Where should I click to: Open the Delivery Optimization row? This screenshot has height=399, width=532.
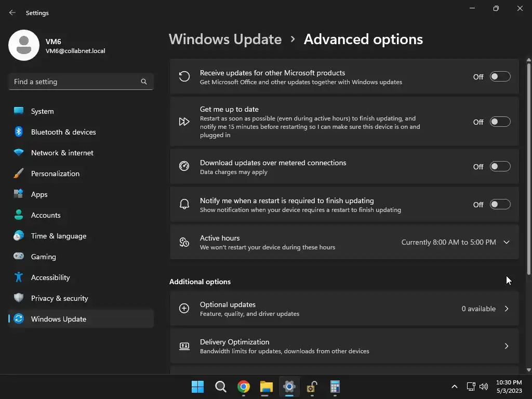tap(344, 346)
